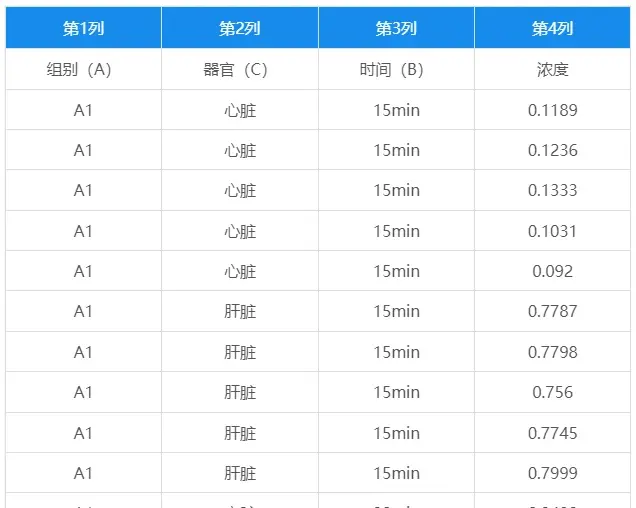Select 肝脏 in the 0.7999 row
Screen dimensions: 636x508
click(x=240, y=473)
